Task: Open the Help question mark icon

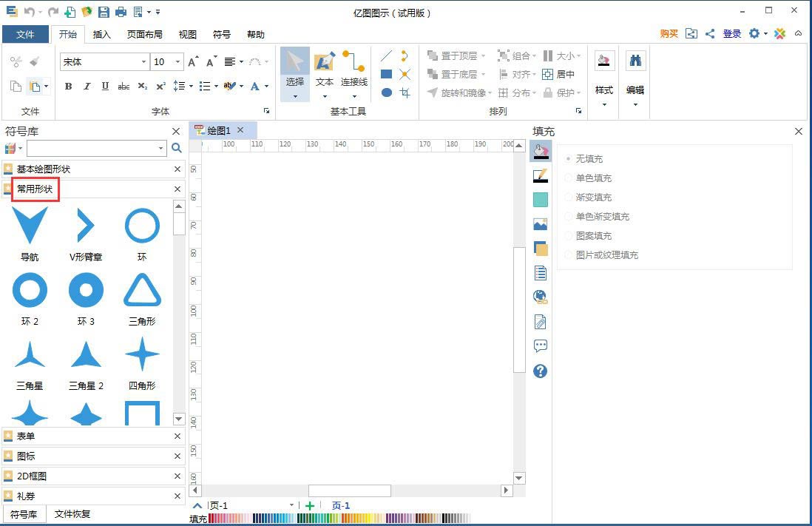Action: [540, 371]
